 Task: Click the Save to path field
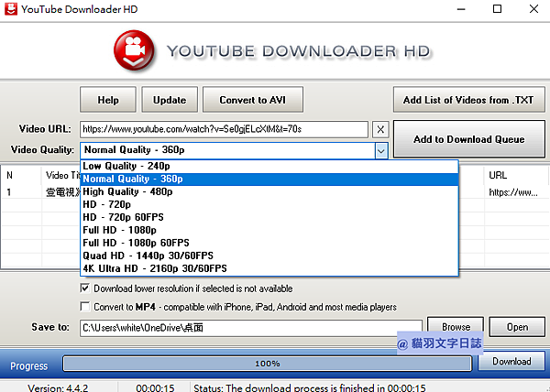(x=251, y=328)
